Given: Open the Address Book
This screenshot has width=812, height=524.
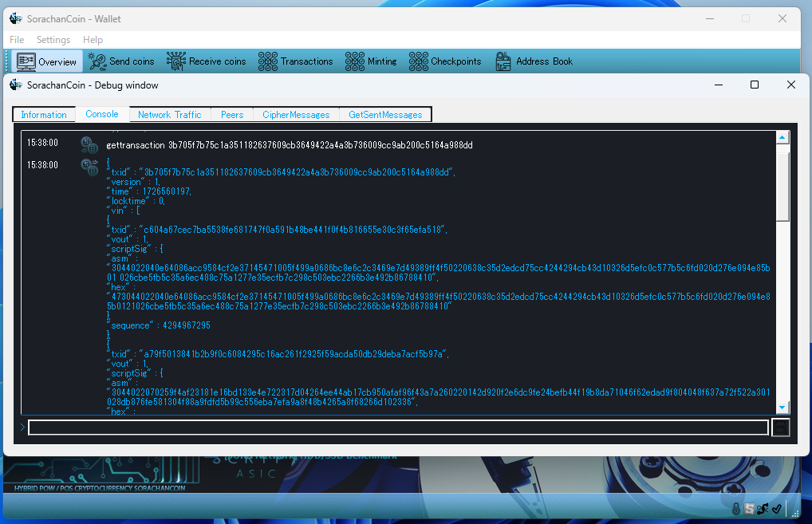Looking at the screenshot, I should [x=534, y=61].
